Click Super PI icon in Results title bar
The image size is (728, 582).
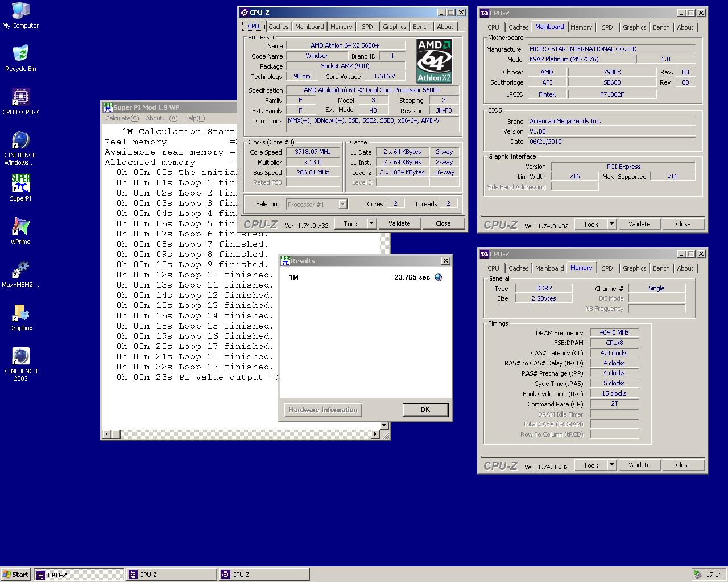(286, 260)
